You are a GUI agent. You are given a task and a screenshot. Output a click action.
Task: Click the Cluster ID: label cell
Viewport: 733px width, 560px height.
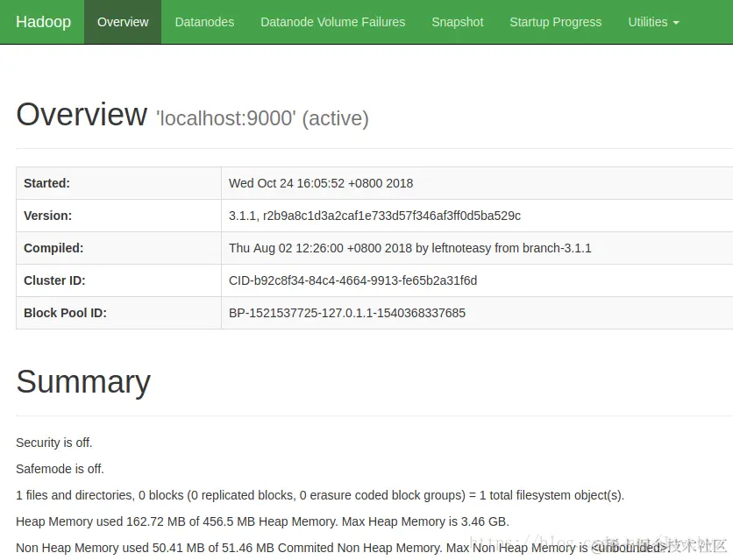[118, 280]
